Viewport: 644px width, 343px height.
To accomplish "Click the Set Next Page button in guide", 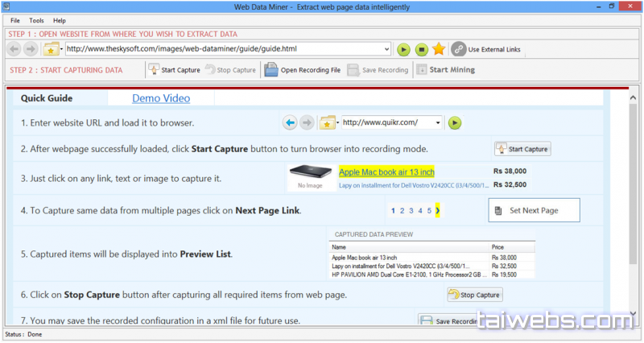I will point(546,211).
